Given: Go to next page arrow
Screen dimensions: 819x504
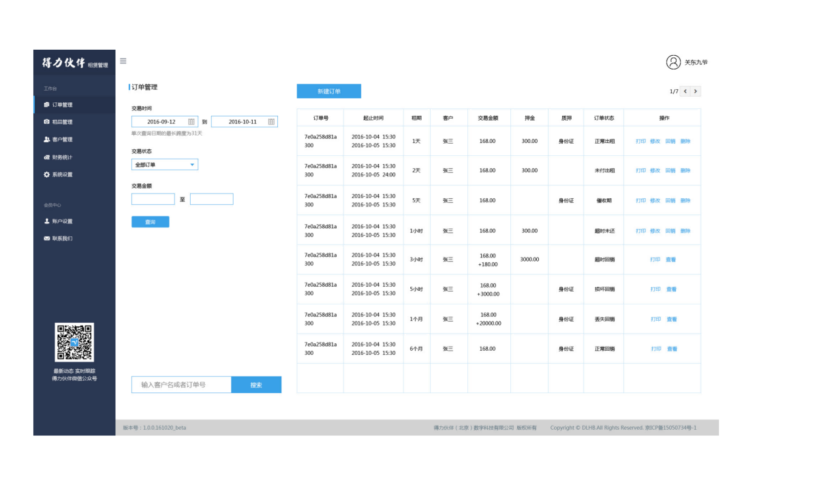Looking at the screenshot, I should click(x=696, y=91).
